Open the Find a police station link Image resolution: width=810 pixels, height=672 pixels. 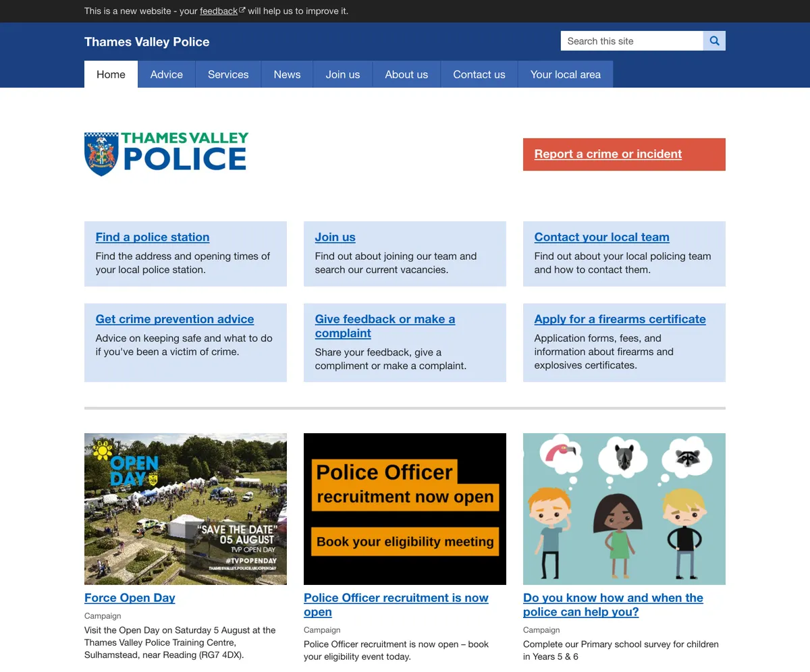[x=153, y=237]
